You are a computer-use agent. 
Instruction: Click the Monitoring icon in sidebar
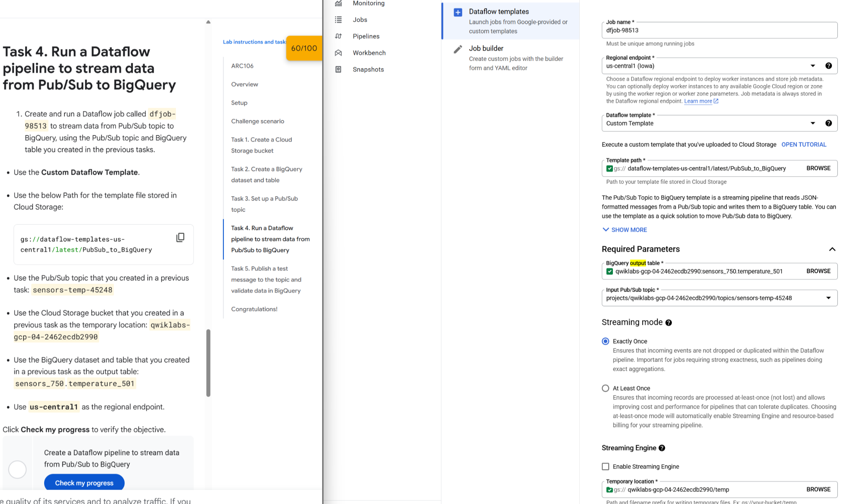tap(338, 3)
